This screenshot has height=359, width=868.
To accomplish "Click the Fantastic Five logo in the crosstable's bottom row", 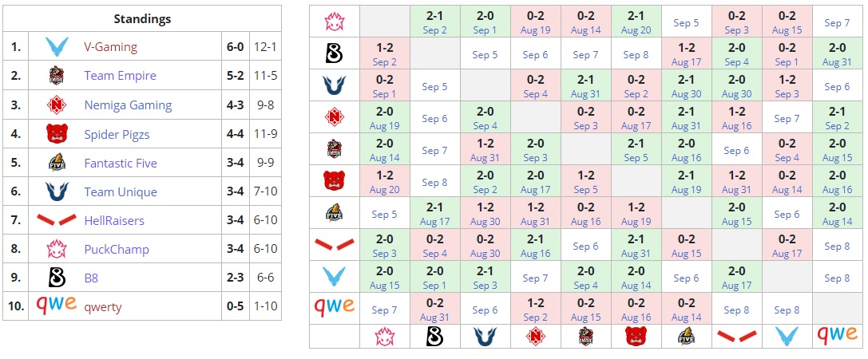I will click(686, 337).
